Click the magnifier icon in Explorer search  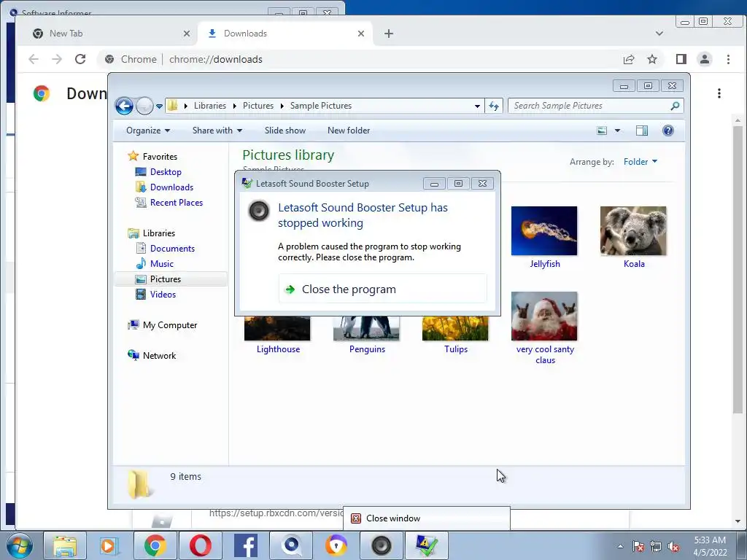click(x=675, y=106)
